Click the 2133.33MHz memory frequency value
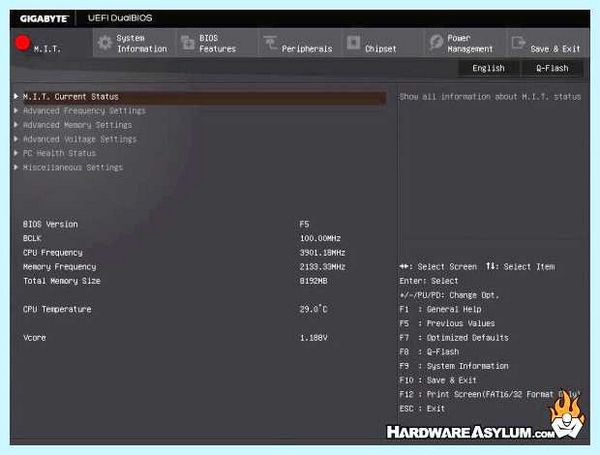 [323, 267]
